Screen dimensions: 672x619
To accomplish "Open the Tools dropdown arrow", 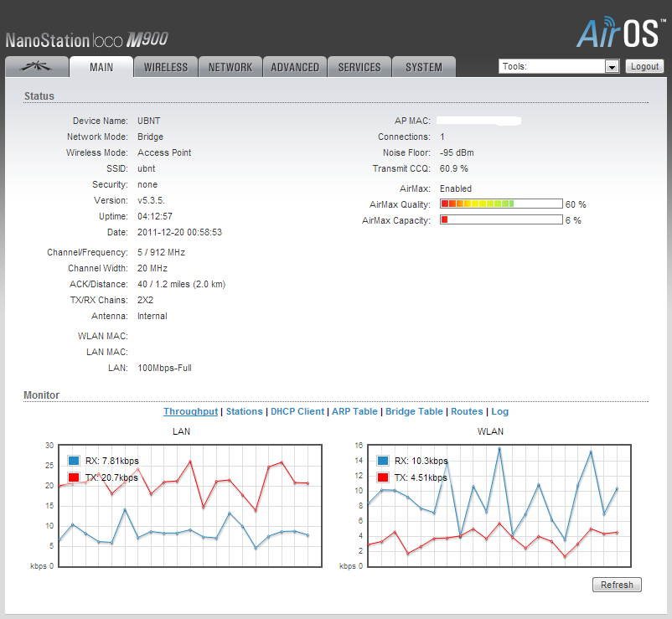I will click(x=612, y=67).
